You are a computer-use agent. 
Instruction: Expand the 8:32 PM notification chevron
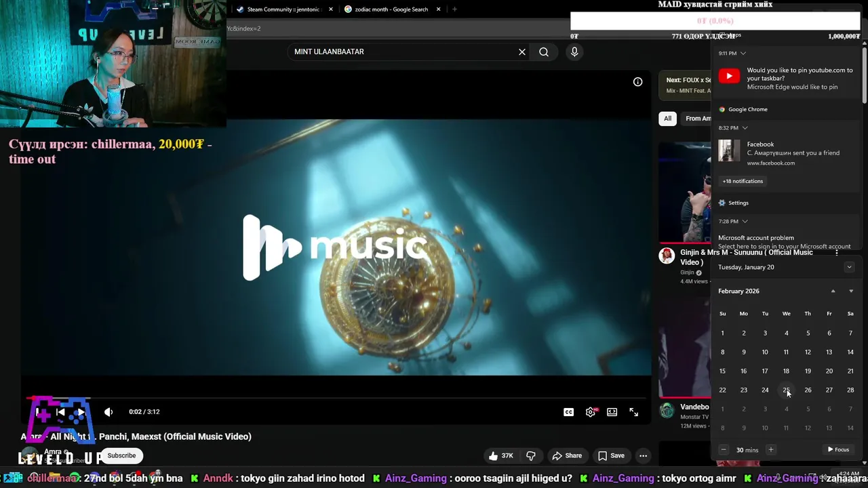(x=745, y=127)
